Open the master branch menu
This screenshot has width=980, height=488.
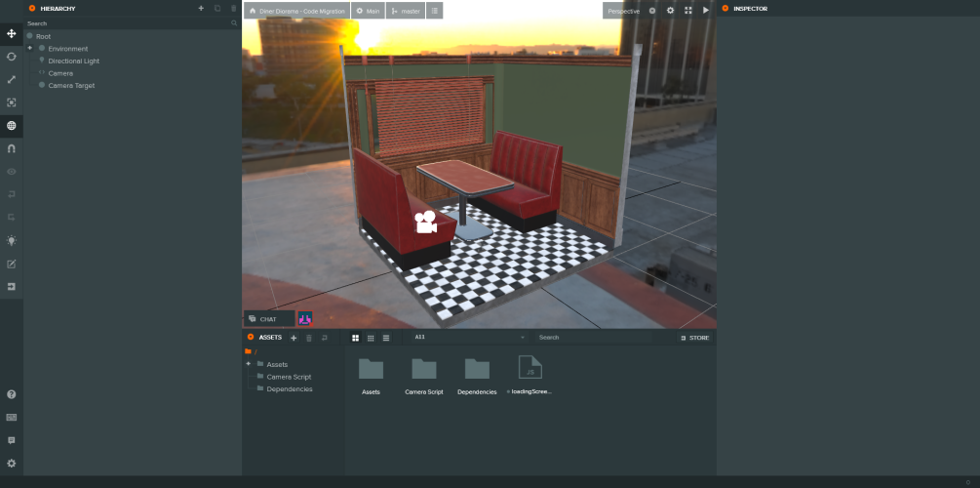pos(405,11)
